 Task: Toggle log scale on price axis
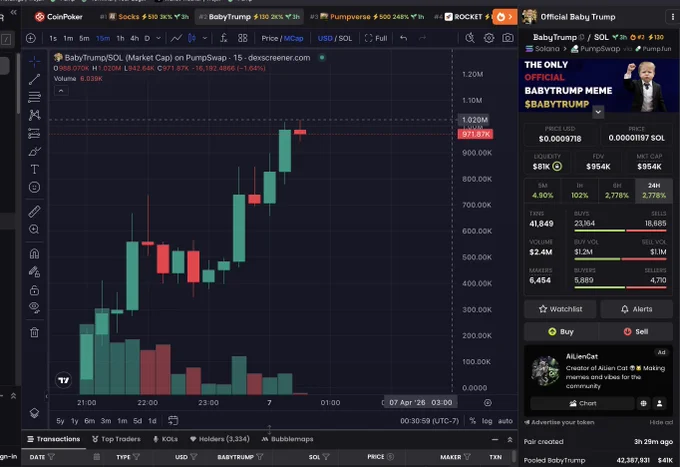(487, 421)
